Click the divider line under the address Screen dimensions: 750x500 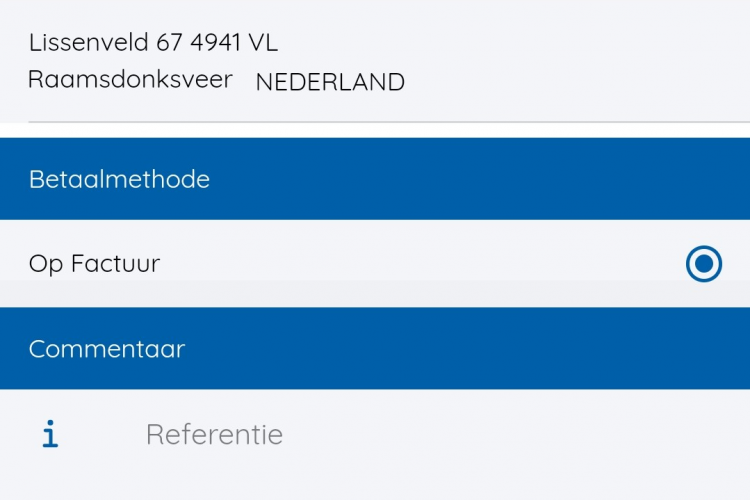pos(389,122)
